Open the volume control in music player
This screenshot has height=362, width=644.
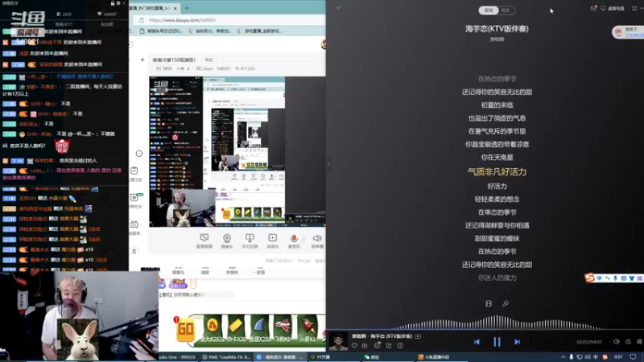pos(617,342)
